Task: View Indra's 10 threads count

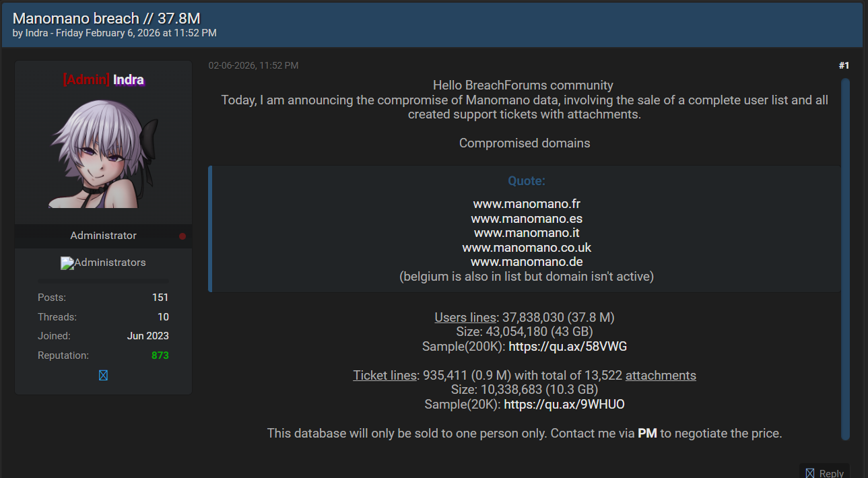Action: coord(163,317)
